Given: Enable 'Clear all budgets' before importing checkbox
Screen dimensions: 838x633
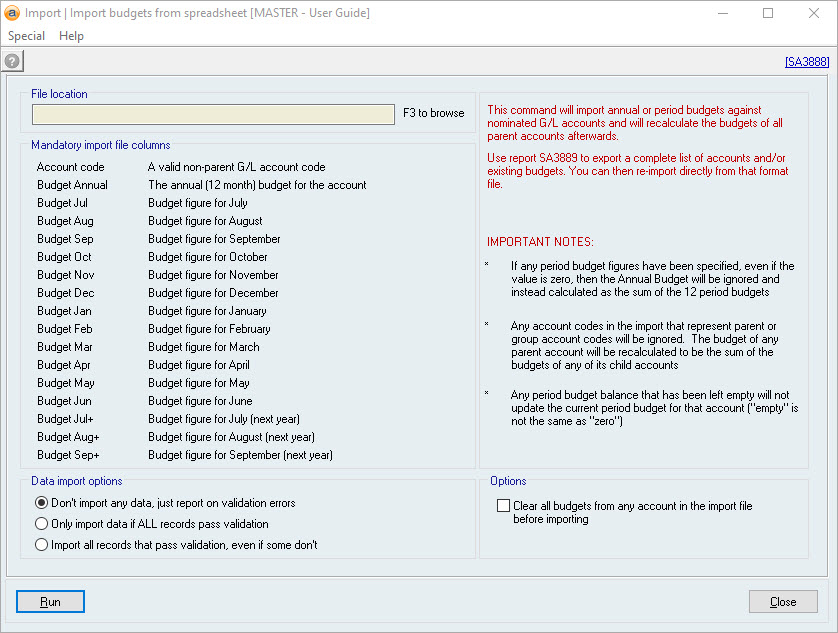Looking at the screenshot, I should point(503,507).
